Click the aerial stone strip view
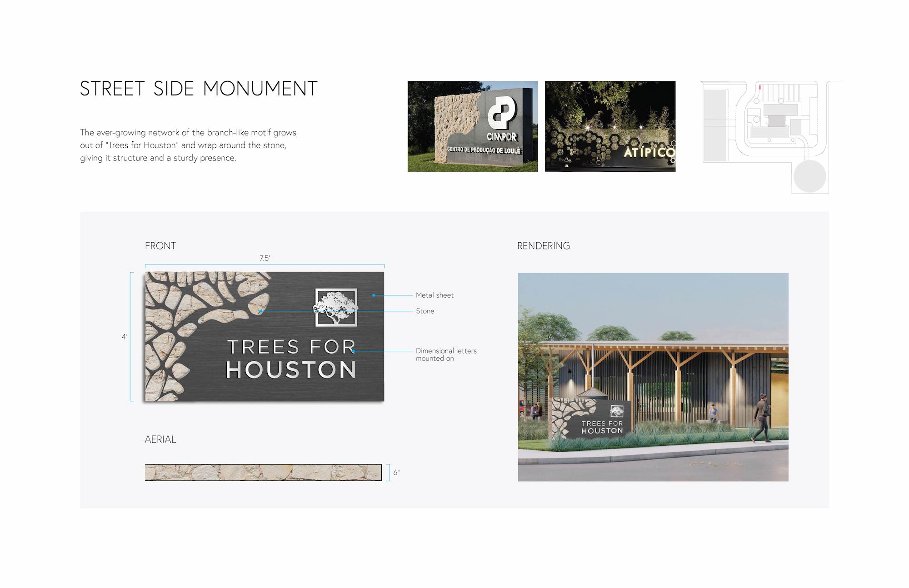Image resolution: width=909 pixels, height=588 pixels. 263,473
